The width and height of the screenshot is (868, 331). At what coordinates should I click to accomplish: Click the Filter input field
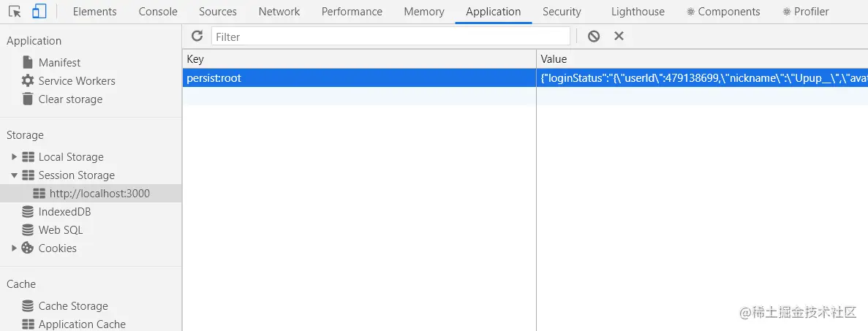[390, 37]
